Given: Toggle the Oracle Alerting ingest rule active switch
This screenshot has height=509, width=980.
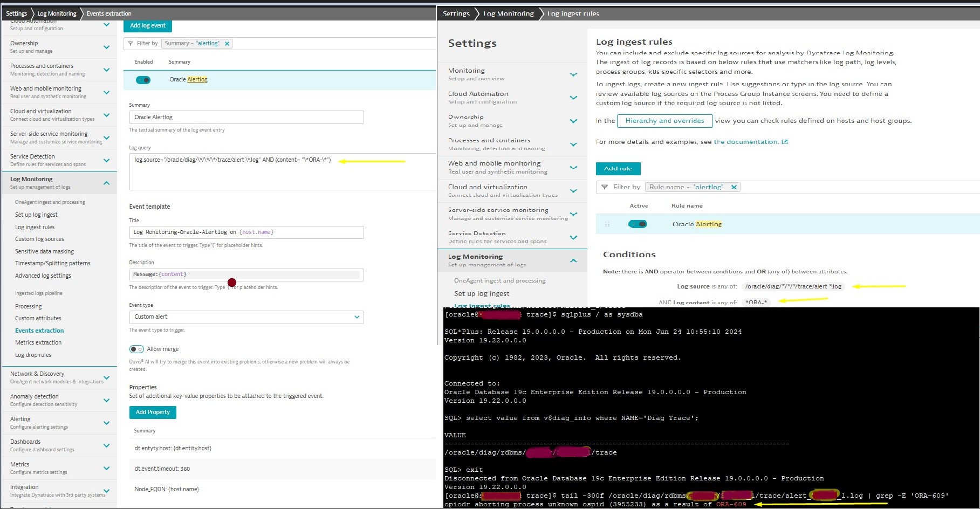Looking at the screenshot, I should (638, 224).
